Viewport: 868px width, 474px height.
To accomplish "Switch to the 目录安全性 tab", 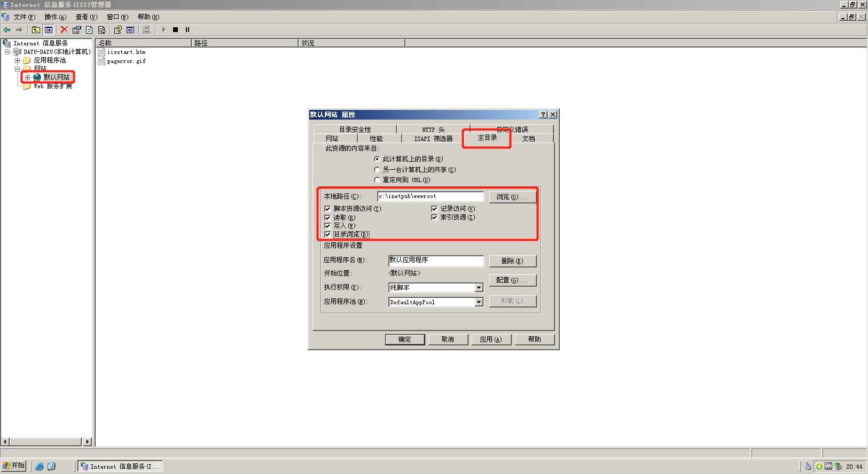I will pyautogui.click(x=355, y=129).
